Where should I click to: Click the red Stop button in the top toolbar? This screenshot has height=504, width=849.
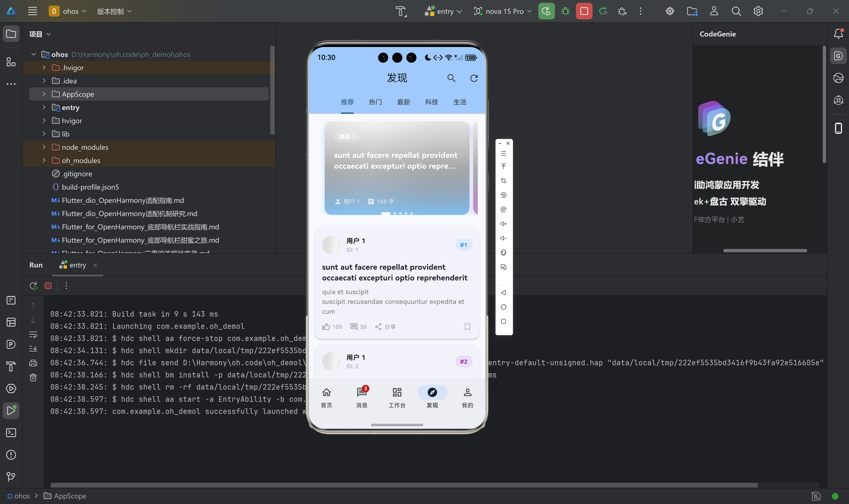point(584,11)
